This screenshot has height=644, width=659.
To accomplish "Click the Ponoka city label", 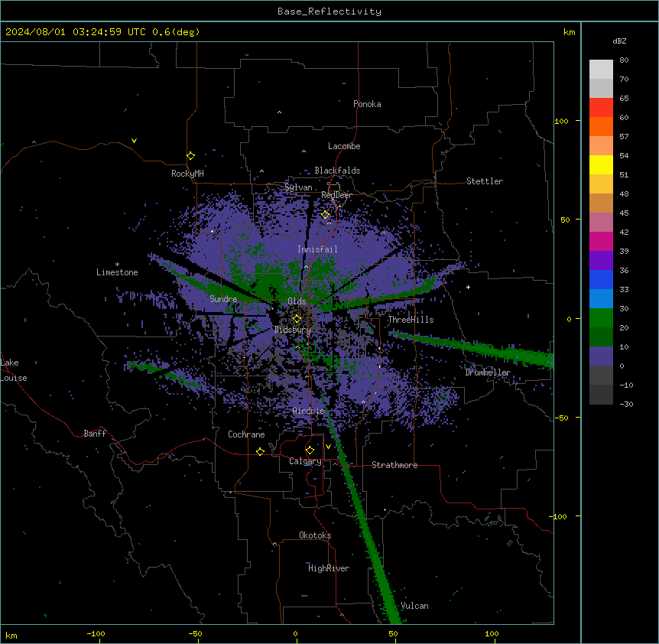I will tap(367, 104).
